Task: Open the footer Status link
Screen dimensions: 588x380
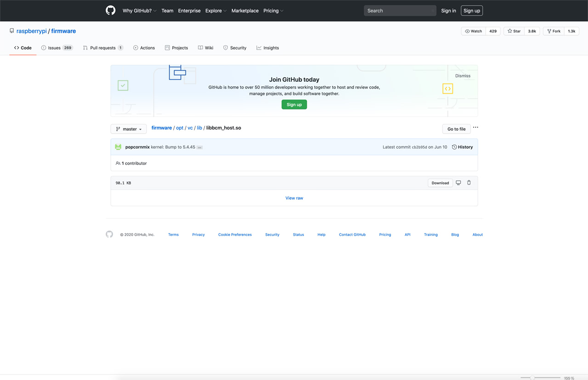Action: 299,235
